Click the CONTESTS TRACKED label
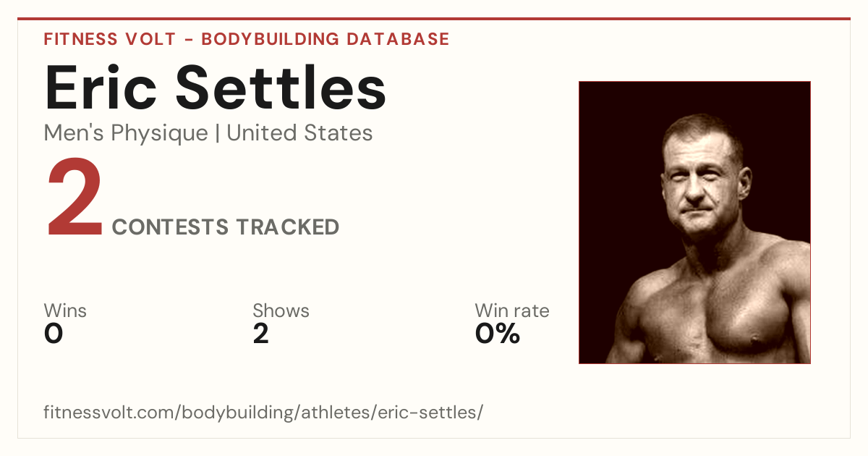Viewport: 868px width, 456px height. click(x=226, y=227)
